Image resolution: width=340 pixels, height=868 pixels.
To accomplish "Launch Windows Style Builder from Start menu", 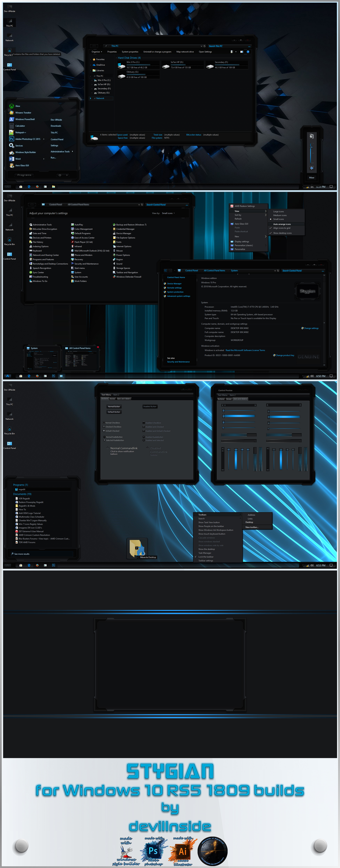I will [x=23, y=152].
